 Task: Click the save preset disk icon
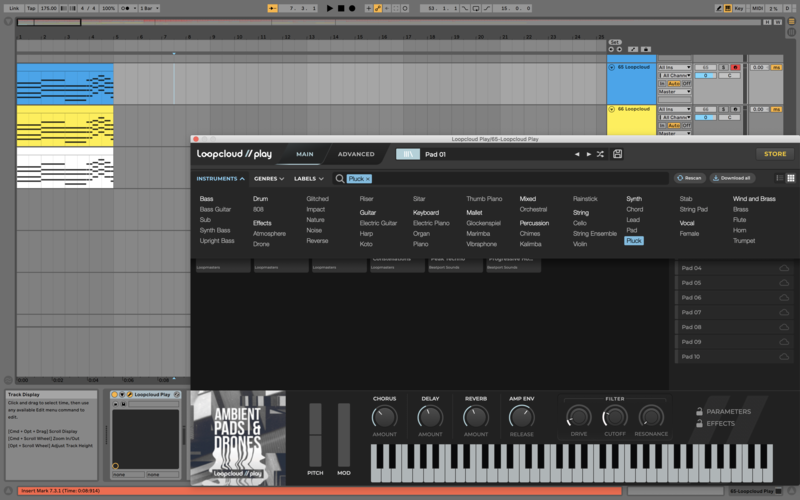[x=618, y=154]
